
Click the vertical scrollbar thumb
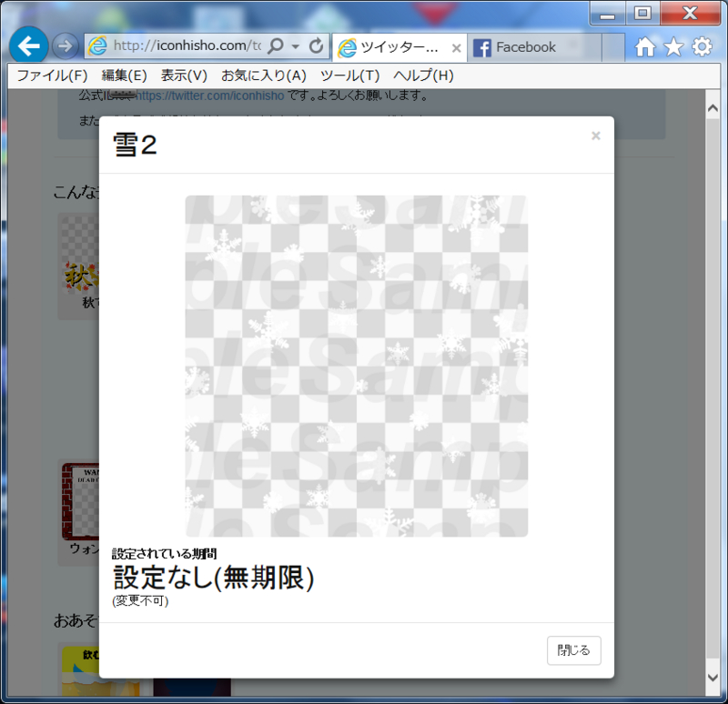click(x=713, y=387)
